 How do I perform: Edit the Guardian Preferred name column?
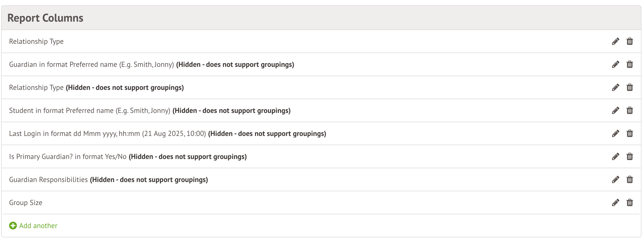coord(615,65)
